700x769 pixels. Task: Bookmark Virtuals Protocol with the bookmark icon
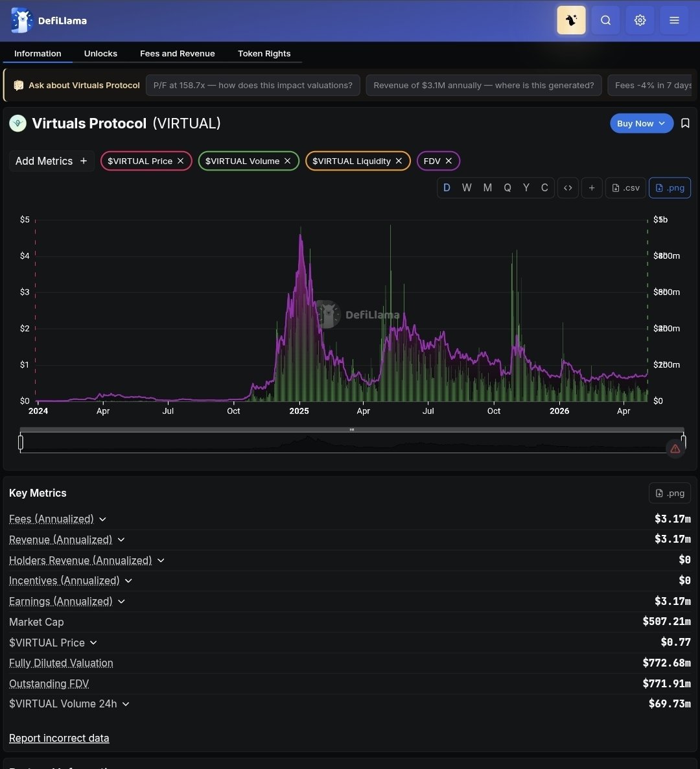685,123
